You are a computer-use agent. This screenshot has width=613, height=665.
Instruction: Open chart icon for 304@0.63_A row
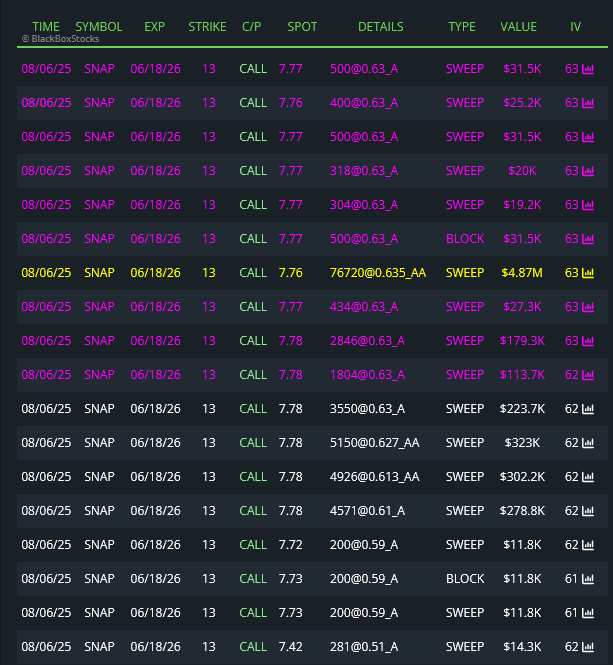(588, 205)
